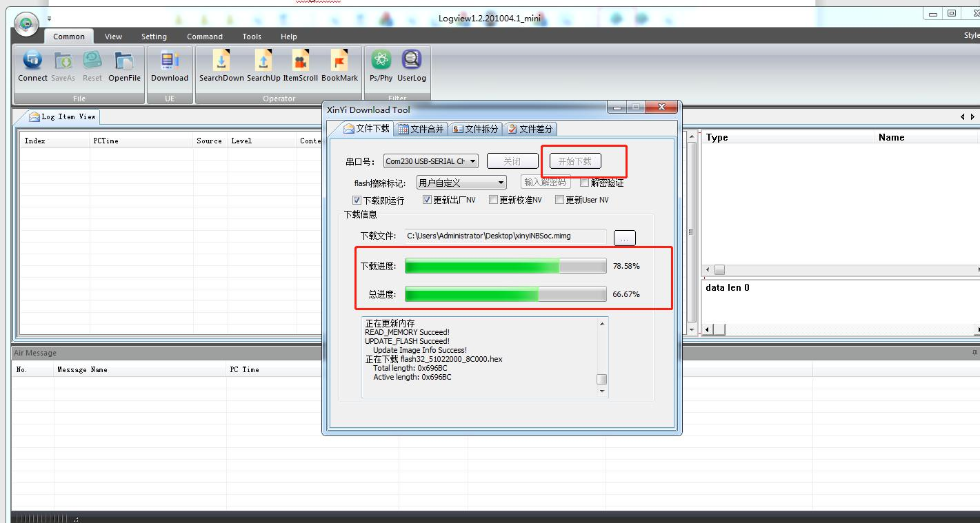The width and height of the screenshot is (980, 523).
Task: Pin the Air Message panel
Action: (974, 353)
